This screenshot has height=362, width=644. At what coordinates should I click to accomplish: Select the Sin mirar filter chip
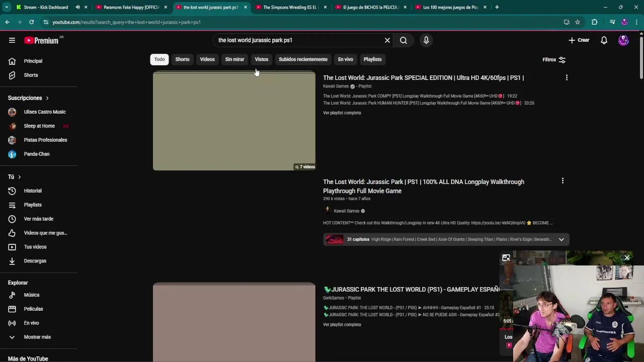pos(234,59)
